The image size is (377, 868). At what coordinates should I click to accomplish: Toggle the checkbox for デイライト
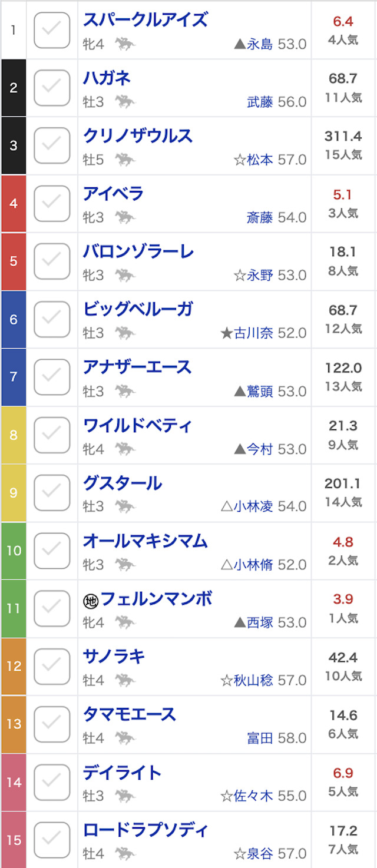pos(52,782)
